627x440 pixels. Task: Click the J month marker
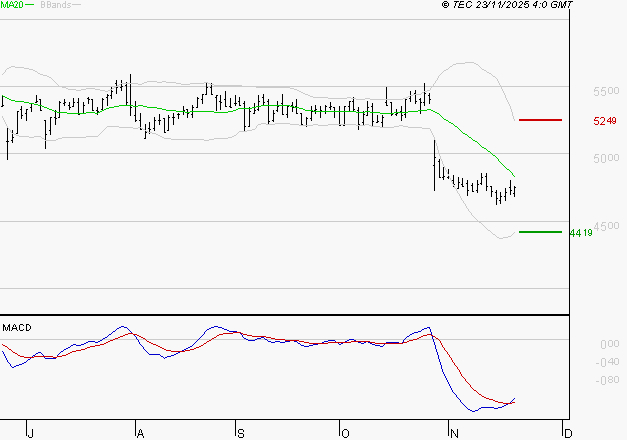[x=30, y=434]
